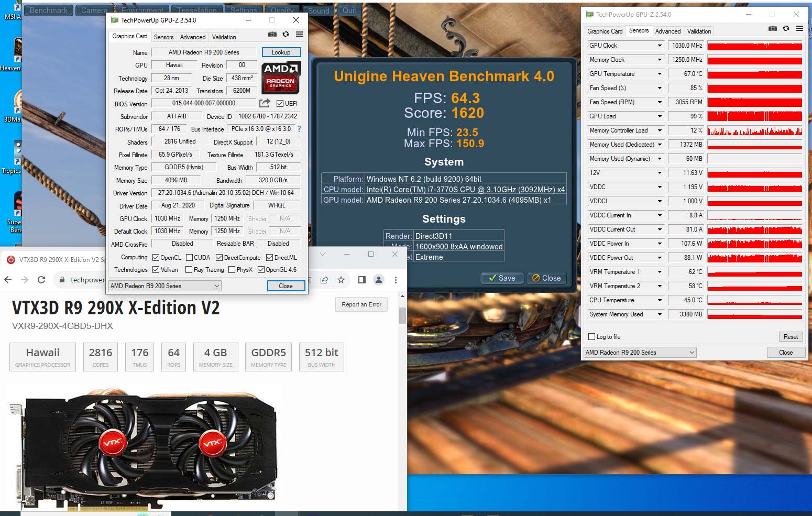
Task: Open device selector in GPU-Z Graphics Card window
Action: click(165, 286)
